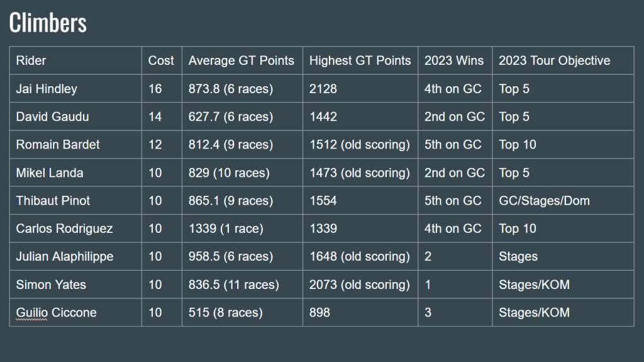Click the 2128 highest points cell
This screenshot has width=644, height=362.
[323, 89]
